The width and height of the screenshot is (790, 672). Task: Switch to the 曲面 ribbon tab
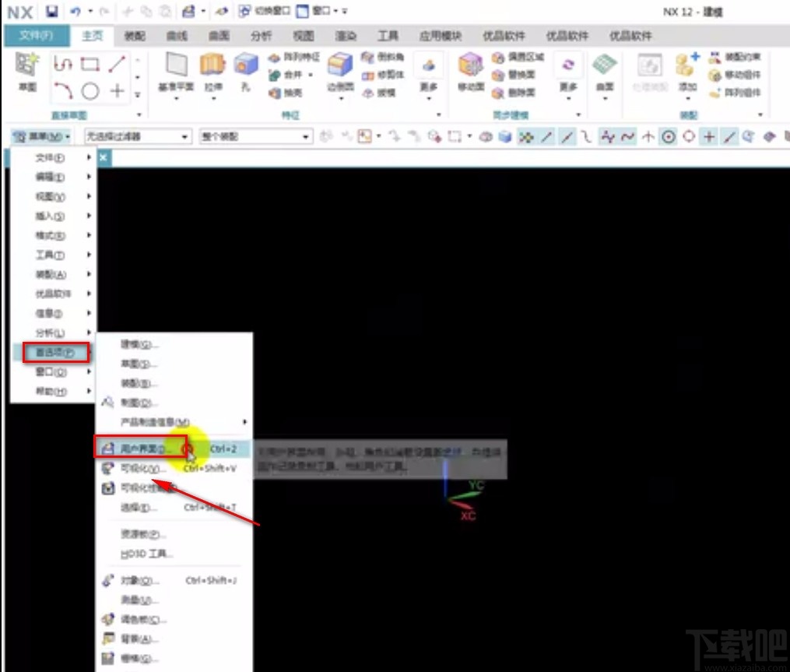(219, 36)
